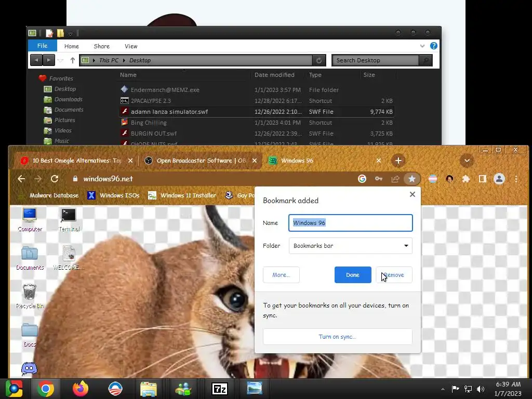
Task: Select adamn lanza simulator.swf file
Action: [256, 112]
